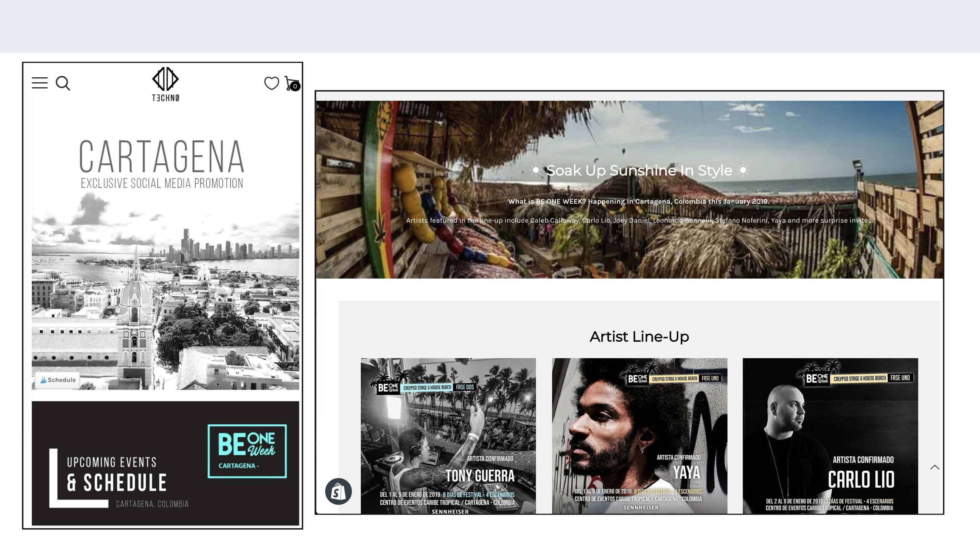
Task: Open the shopping cart icon
Action: point(292,84)
